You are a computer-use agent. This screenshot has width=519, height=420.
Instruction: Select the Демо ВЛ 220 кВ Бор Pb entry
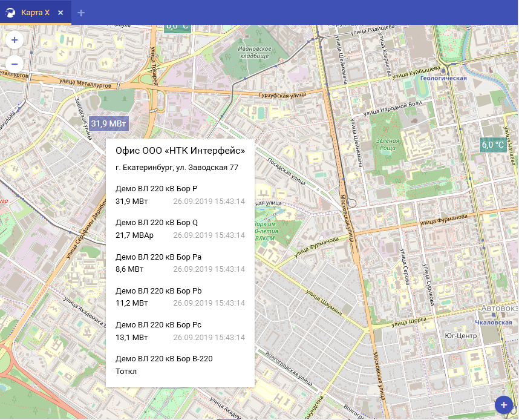[x=158, y=290]
